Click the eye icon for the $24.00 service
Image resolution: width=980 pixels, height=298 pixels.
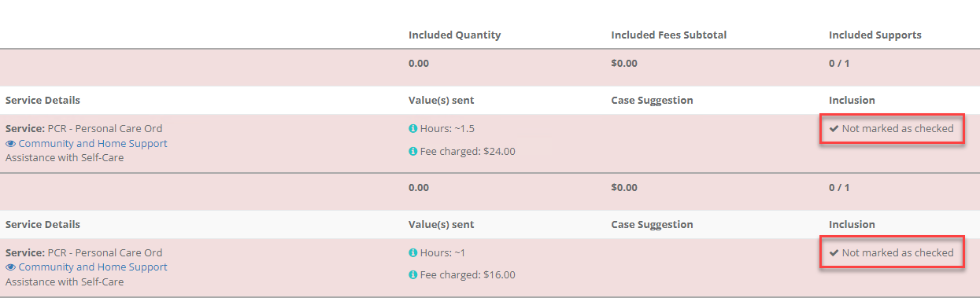[10, 144]
